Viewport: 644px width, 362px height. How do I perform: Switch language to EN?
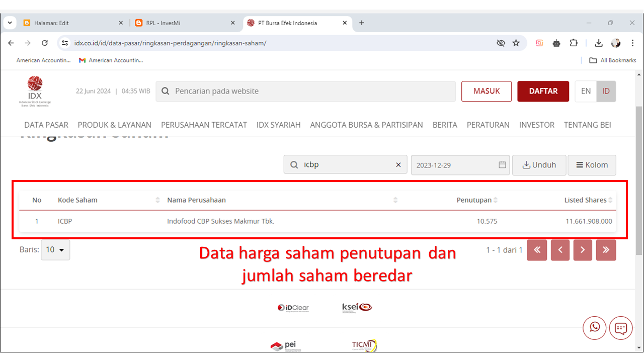pyautogui.click(x=586, y=91)
